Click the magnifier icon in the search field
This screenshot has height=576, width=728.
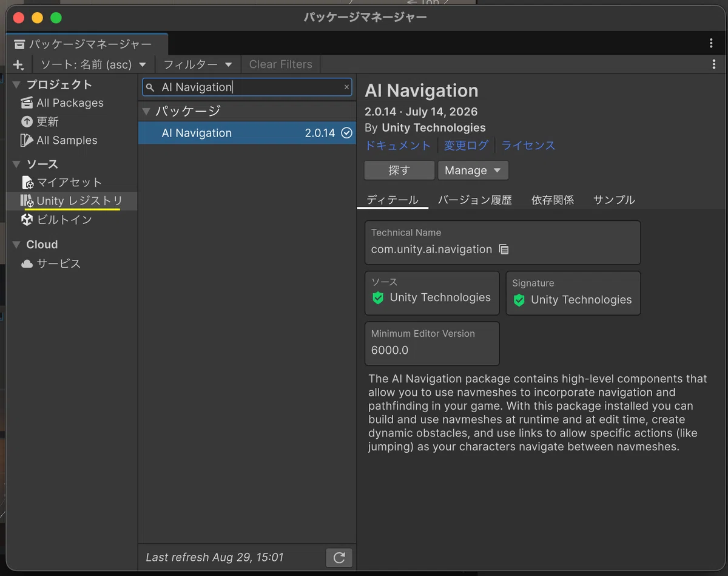pos(150,87)
